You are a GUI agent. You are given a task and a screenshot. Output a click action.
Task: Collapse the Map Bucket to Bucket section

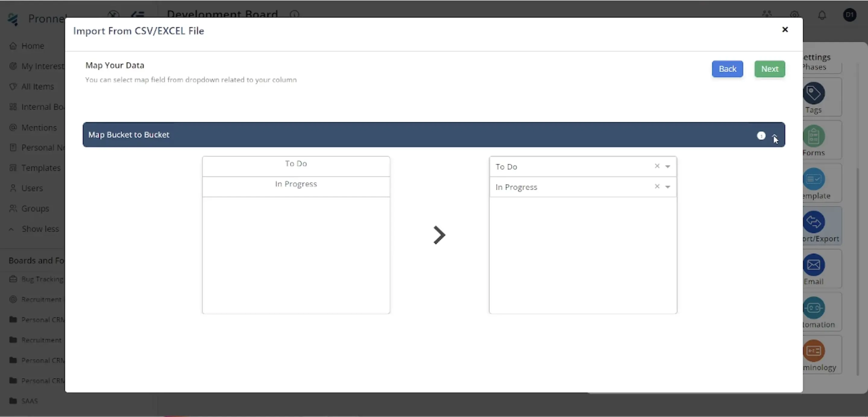point(775,136)
